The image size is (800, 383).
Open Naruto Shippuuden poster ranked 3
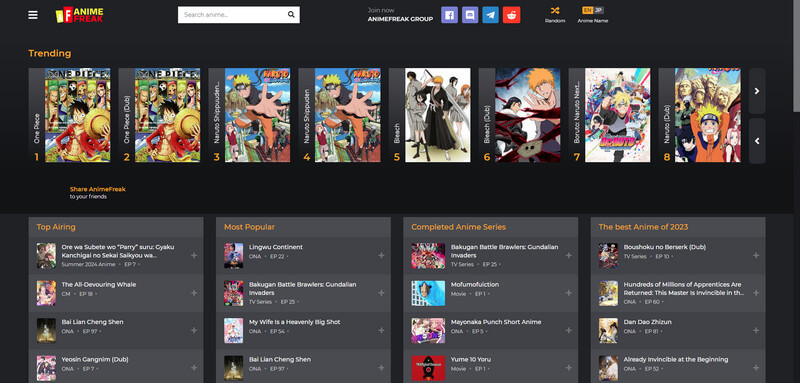[x=258, y=115]
